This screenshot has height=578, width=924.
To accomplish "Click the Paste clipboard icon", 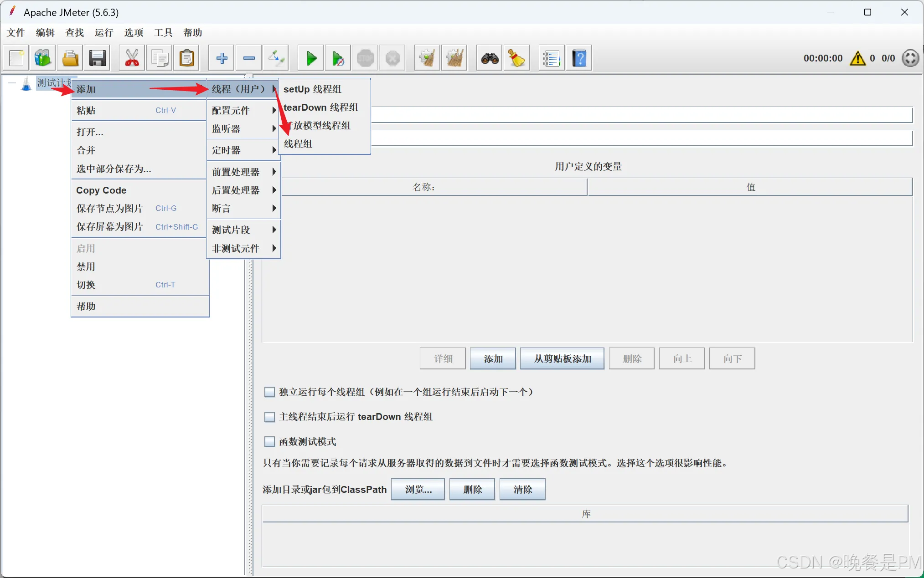I will tap(187, 58).
